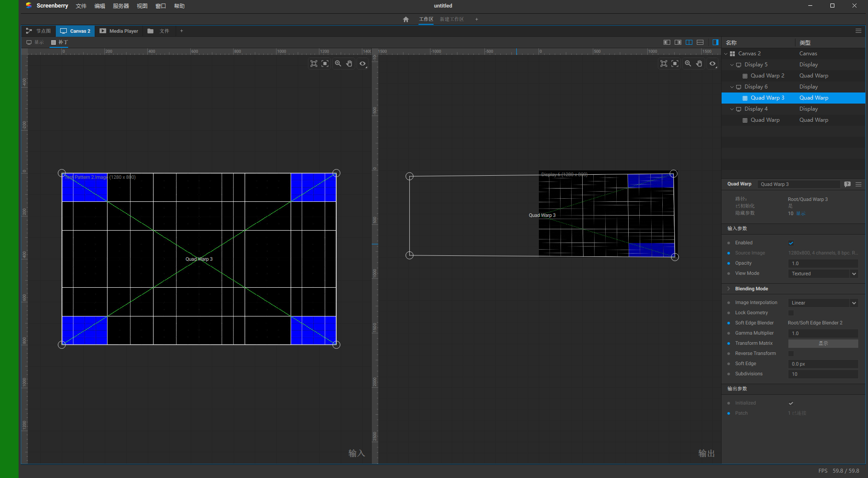868x478 pixels.
Task: Collapse the Display 5 tree node
Action: tap(732, 65)
